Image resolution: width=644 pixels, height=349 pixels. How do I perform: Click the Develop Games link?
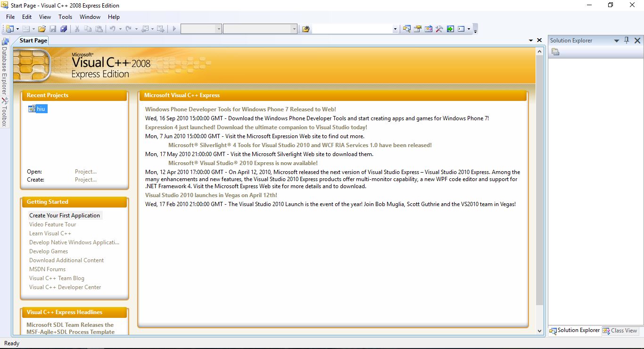pos(49,251)
